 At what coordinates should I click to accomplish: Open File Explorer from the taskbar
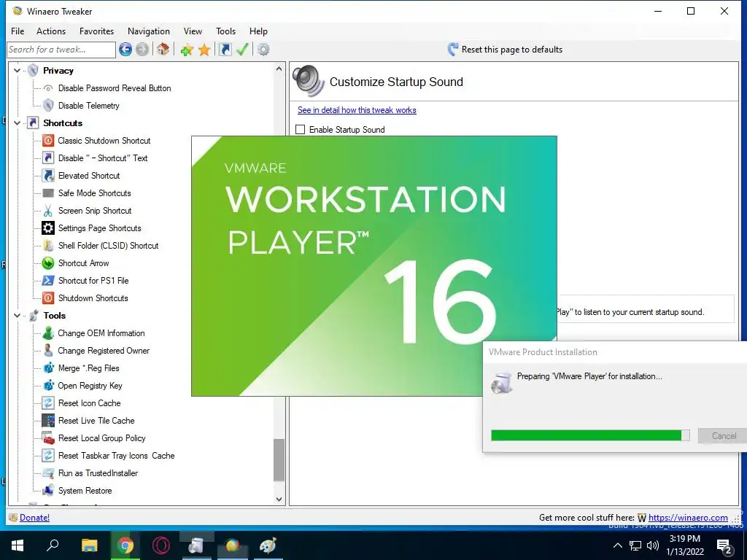click(89, 545)
